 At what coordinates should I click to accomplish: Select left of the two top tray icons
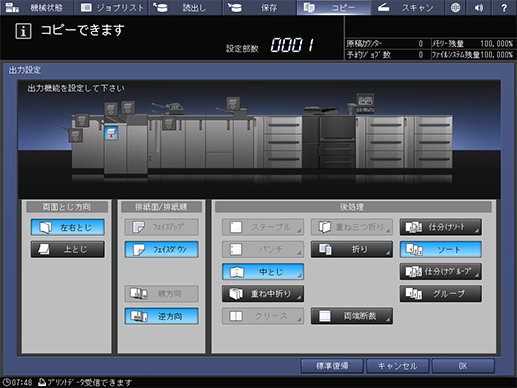(x=111, y=109)
